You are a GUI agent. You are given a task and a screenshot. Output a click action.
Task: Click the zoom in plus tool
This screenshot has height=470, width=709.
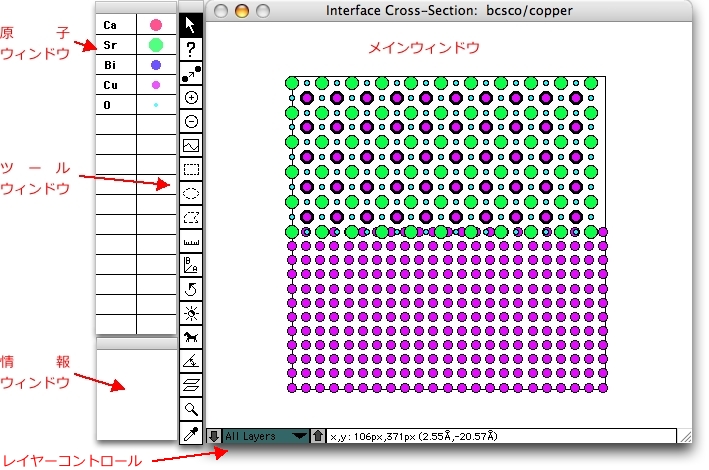coord(191,97)
